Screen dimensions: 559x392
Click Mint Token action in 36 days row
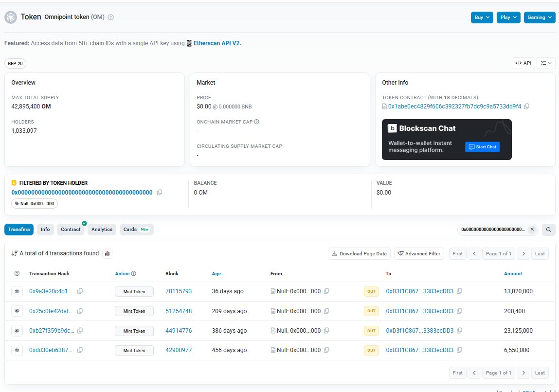click(x=134, y=291)
